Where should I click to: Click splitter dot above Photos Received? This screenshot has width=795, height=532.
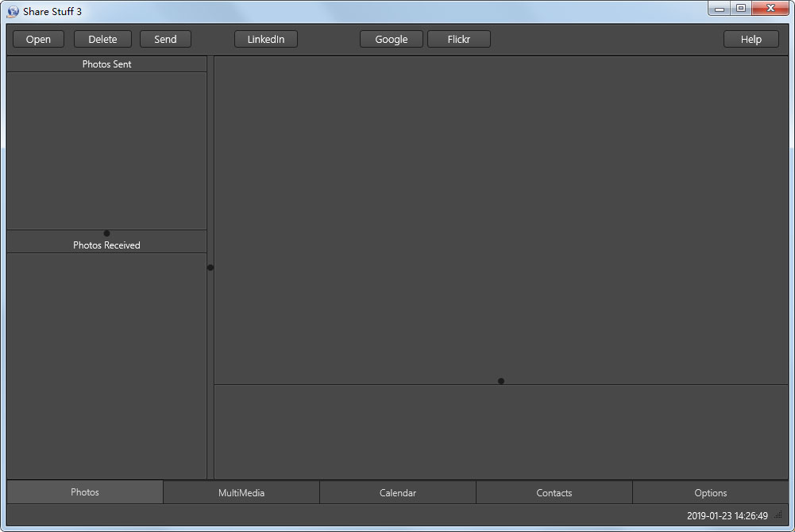107,233
